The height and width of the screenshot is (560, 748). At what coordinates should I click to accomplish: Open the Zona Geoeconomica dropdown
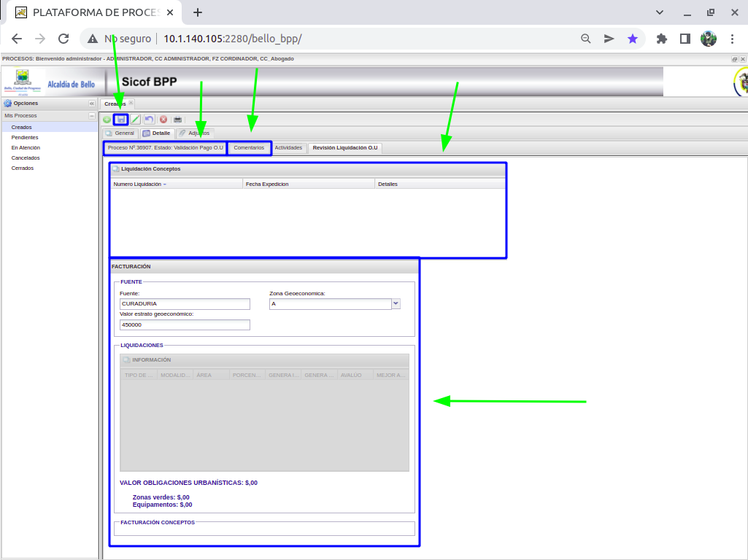click(396, 304)
